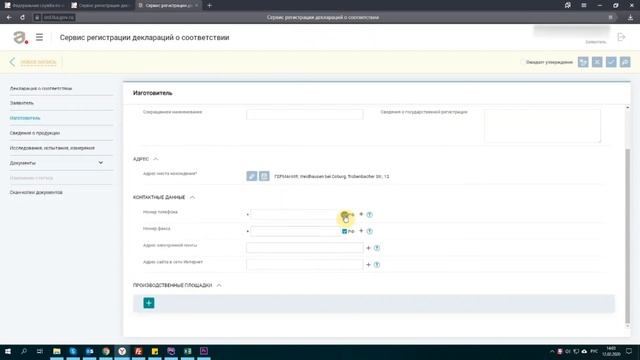Collapse the 'Производственные площадки' section
The image size is (640, 360).
pos(219,285)
